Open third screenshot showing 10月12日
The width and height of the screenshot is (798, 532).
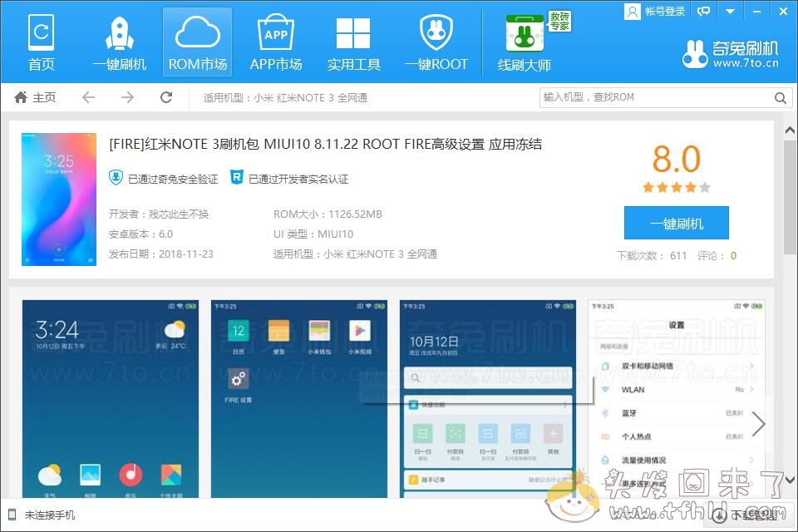(488, 399)
